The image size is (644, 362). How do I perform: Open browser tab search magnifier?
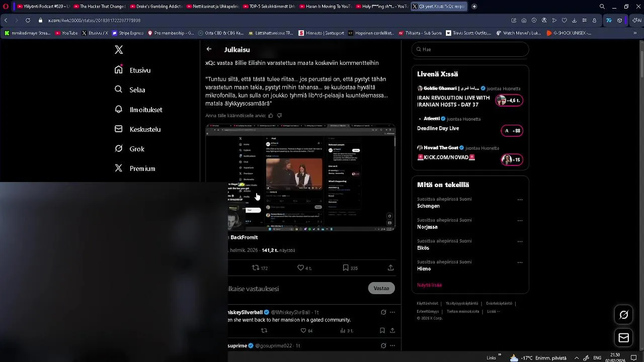click(602, 7)
